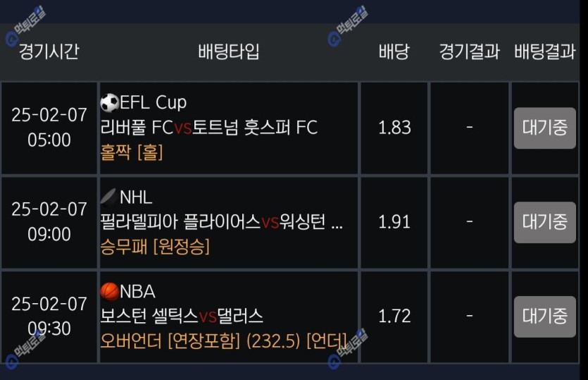The width and height of the screenshot is (588, 380).
Task: Click the hockey puck icon beside NHL
Action: point(109,197)
